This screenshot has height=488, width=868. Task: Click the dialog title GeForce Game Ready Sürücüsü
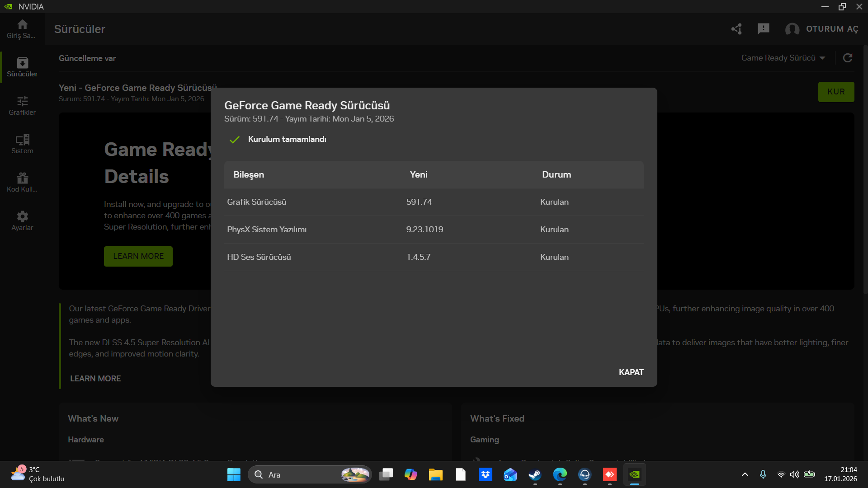tap(307, 105)
